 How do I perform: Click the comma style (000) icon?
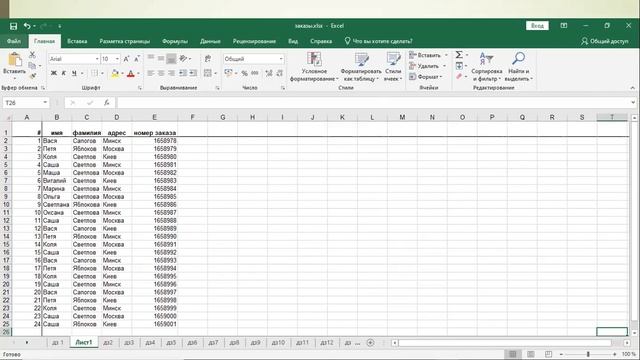[x=255, y=73]
